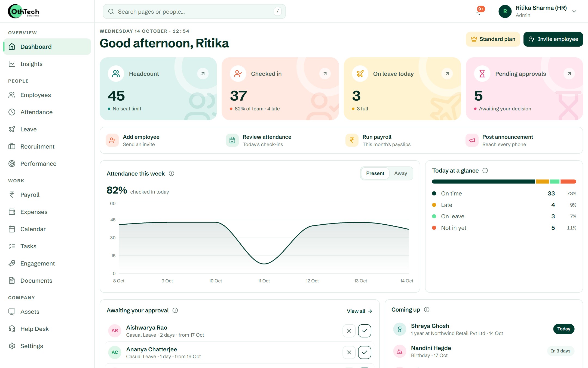Click the Headcount people icon

click(116, 74)
